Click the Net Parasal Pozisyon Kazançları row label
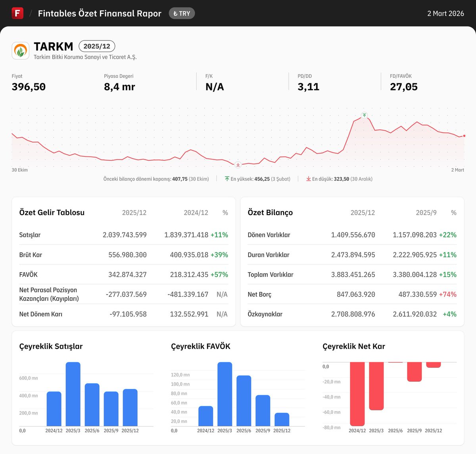Screen dimensions: 476x454 [49, 294]
